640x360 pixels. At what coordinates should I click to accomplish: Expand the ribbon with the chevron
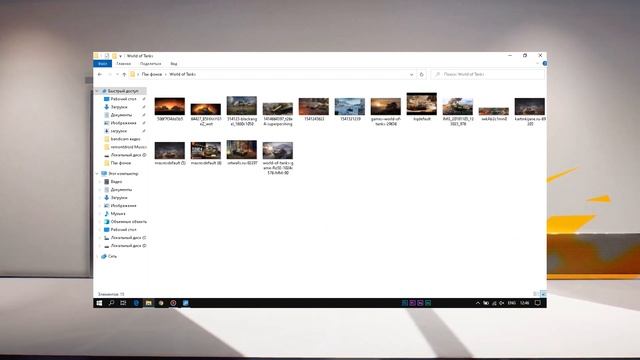click(537, 64)
